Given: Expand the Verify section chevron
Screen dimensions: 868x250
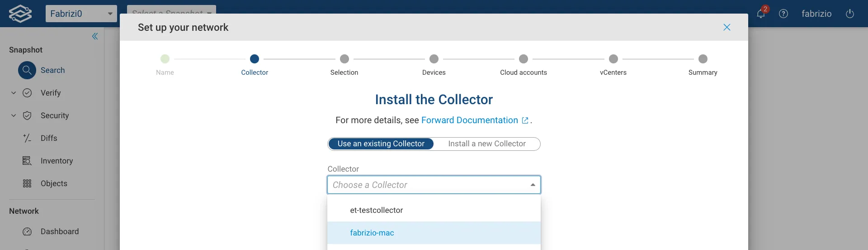Looking at the screenshot, I should click(x=14, y=93).
